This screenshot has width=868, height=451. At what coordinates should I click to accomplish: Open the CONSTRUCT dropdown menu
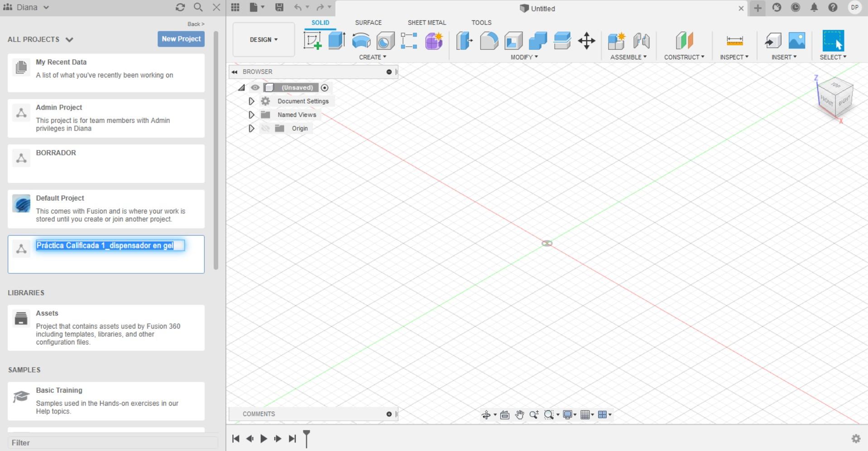coord(684,57)
